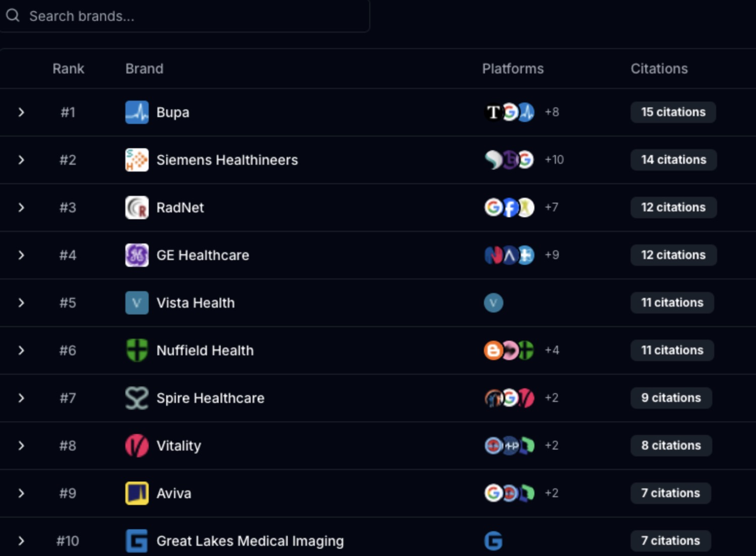Click the search magnifier icon
Image resolution: width=756 pixels, height=556 pixels.
pos(13,16)
